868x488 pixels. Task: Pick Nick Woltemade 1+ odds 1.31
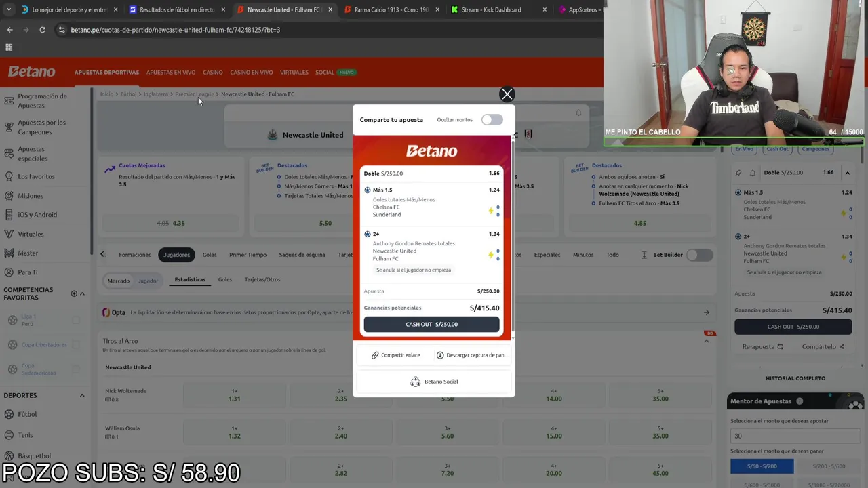point(234,395)
